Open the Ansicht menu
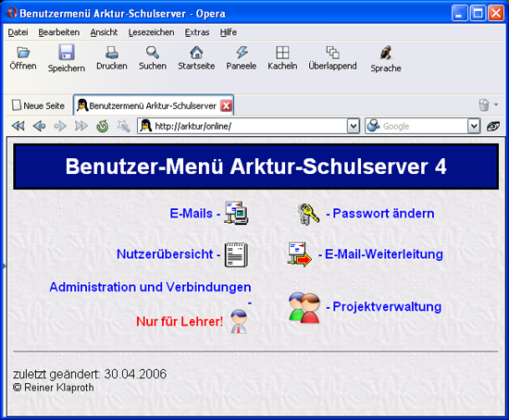Viewport: 509px width, 420px height. point(104,32)
